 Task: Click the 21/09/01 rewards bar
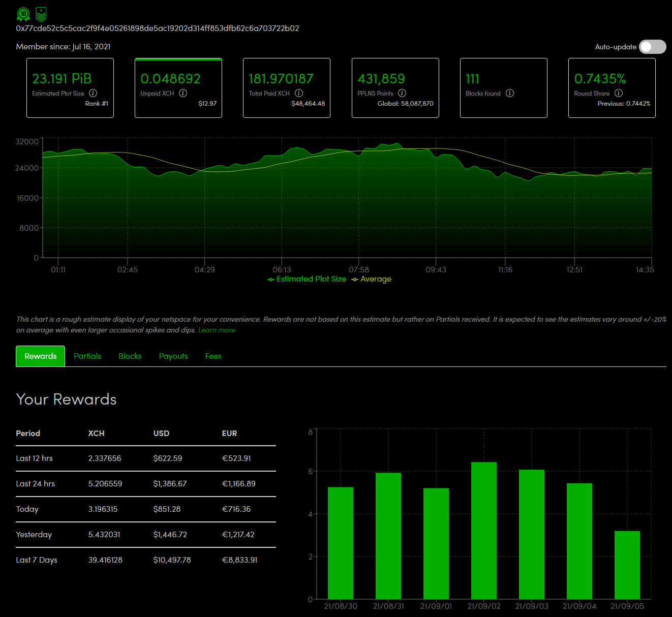coord(436,544)
